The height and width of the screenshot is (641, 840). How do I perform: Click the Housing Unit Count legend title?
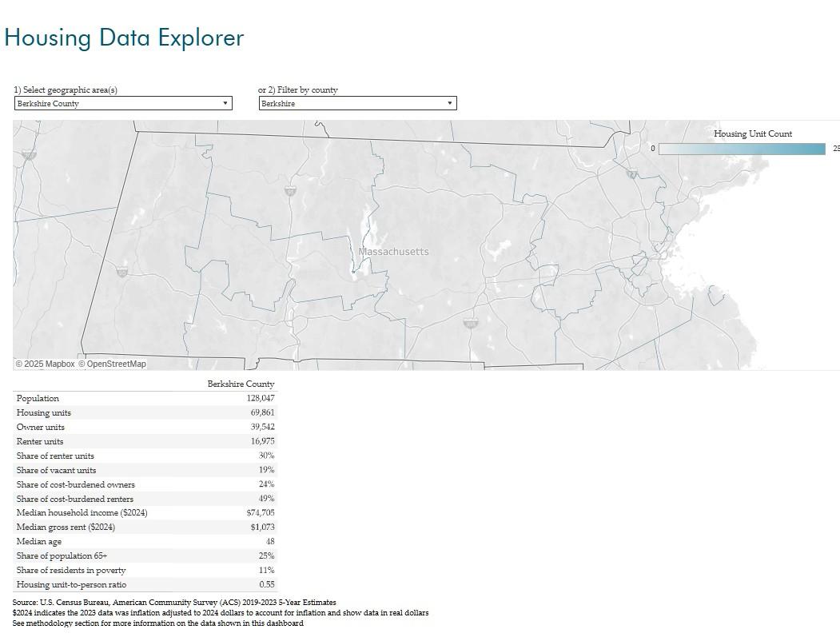point(753,134)
